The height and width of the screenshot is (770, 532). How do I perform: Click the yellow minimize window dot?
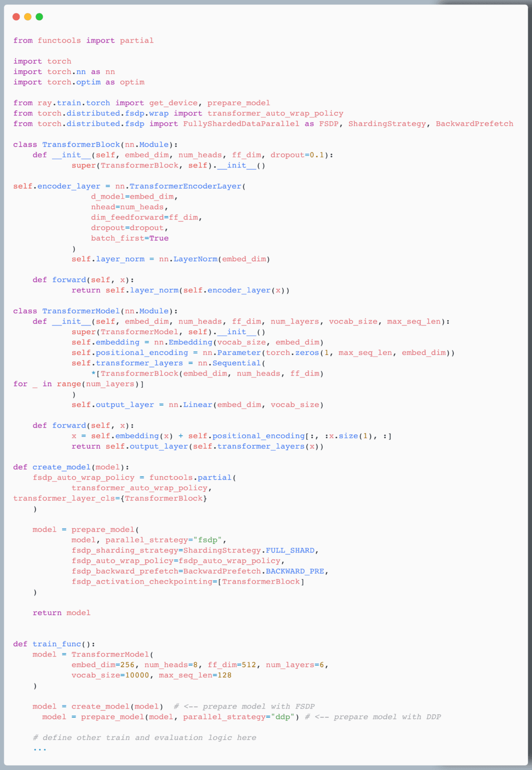[x=28, y=17]
